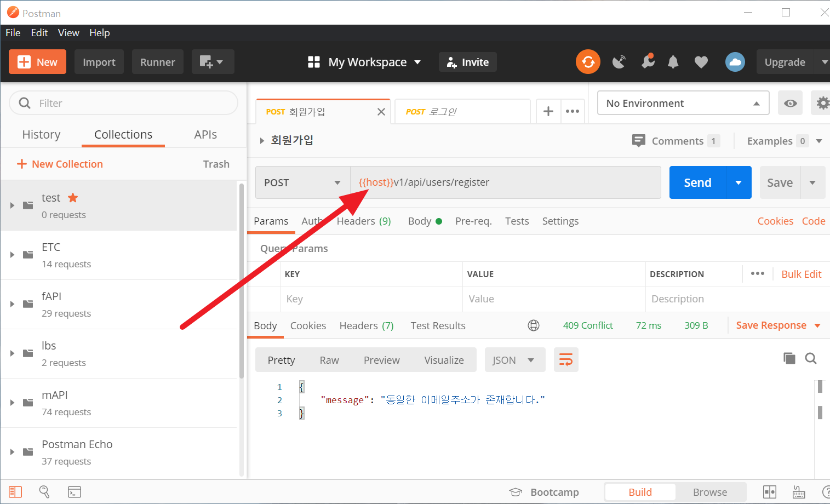The height and width of the screenshot is (504, 830).
Task: Open the No Environment selector
Action: click(x=683, y=103)
